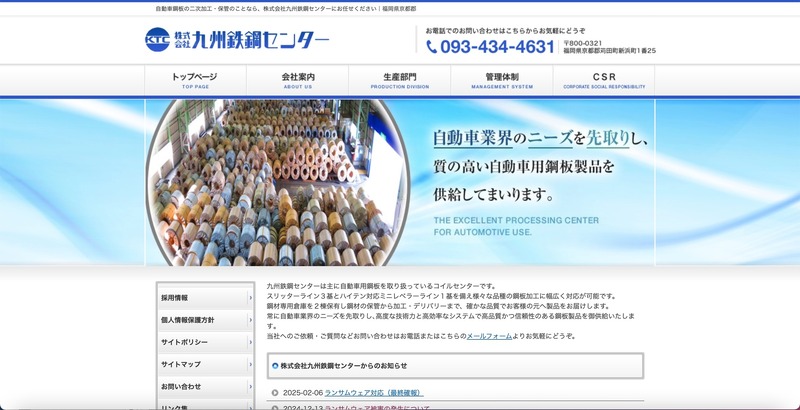800x410 pixels.
Task: Select the 生産部門 Production Division tab
Action: point(400,80)
